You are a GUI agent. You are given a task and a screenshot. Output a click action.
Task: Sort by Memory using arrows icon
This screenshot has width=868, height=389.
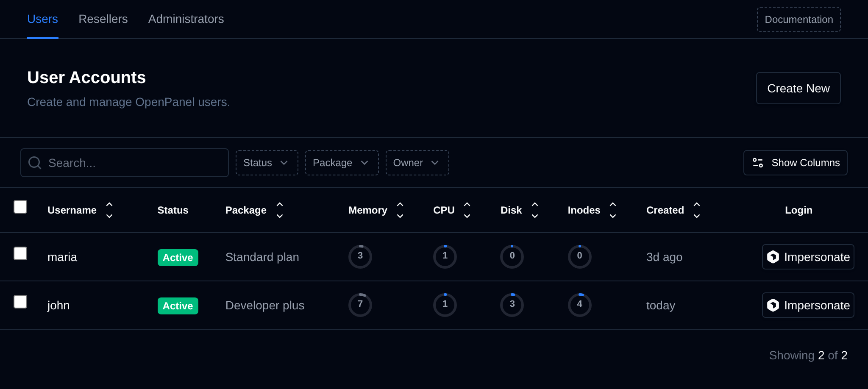pos(400,210)
